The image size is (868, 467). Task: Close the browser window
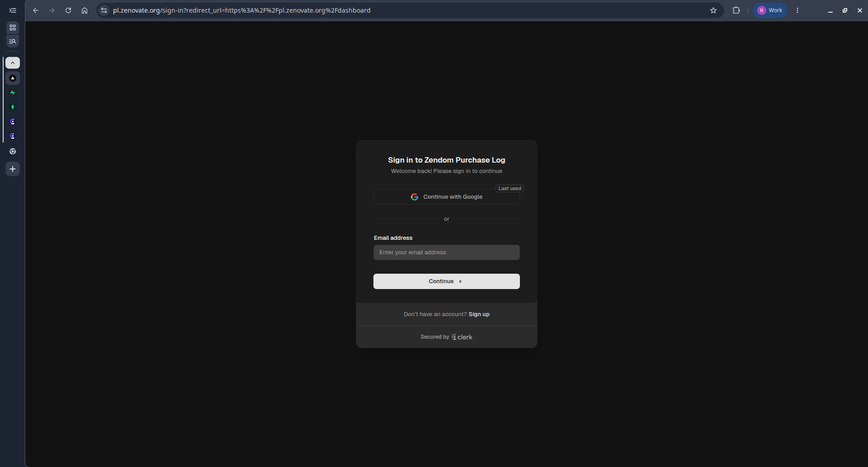pos(860,10)
